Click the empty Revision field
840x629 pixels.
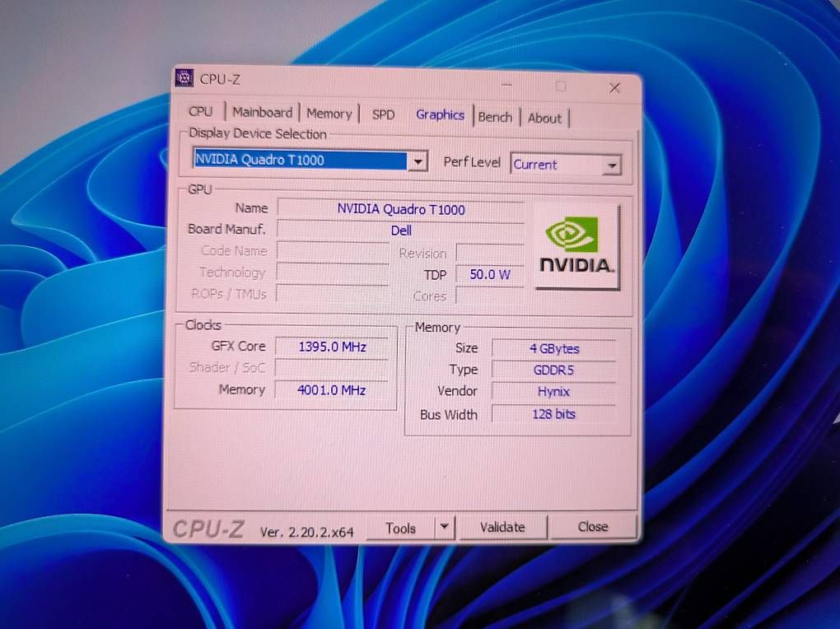point(490,254)
